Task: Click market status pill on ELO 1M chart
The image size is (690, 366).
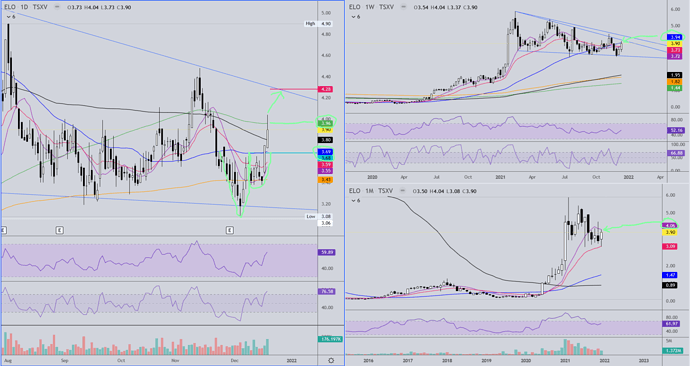Action: [402, 191]
